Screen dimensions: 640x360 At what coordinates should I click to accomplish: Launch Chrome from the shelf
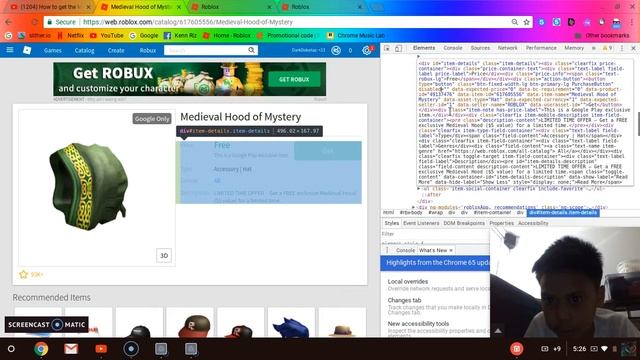click(x=41, y=349)
